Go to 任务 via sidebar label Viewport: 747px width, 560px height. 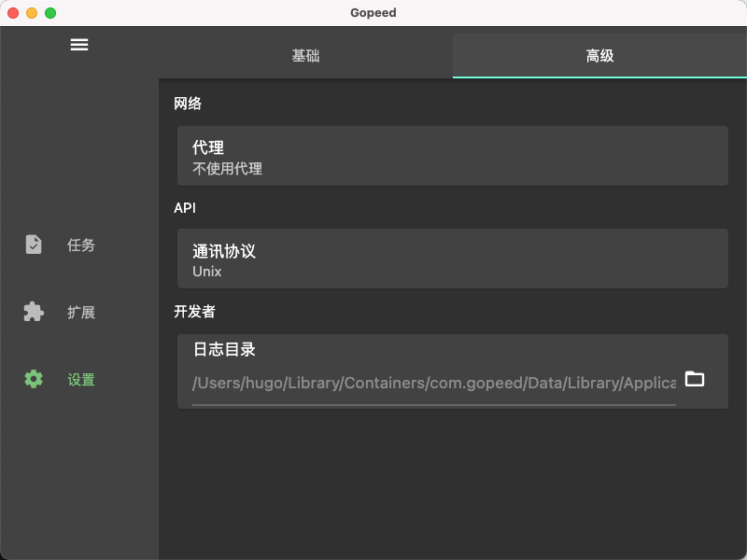(x=81, y=245)
